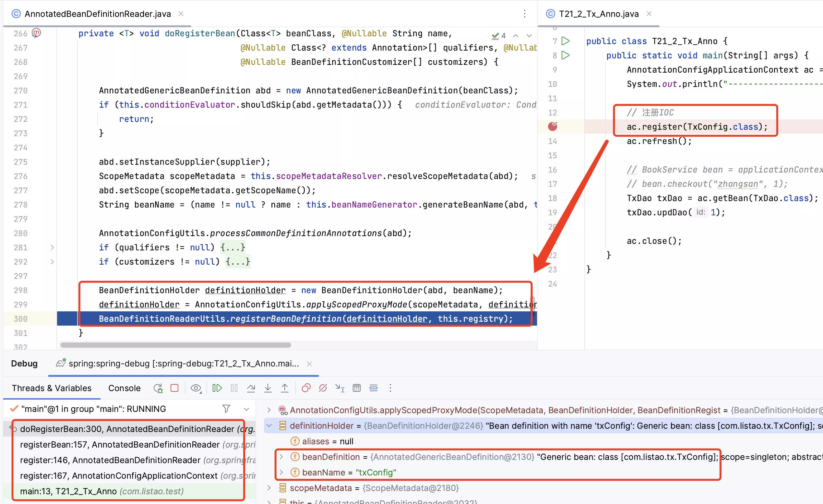Filter the debugger frames list

[x=226, y=409]
